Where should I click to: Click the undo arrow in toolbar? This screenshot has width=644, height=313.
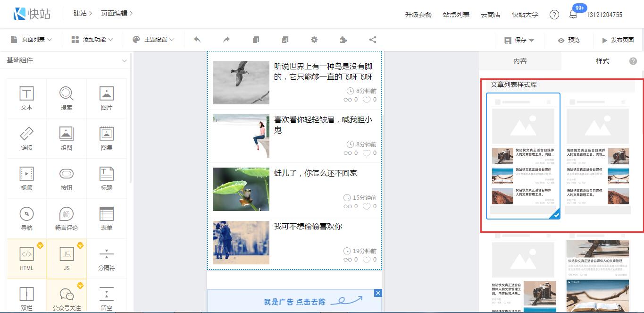[x=197, y=40]
